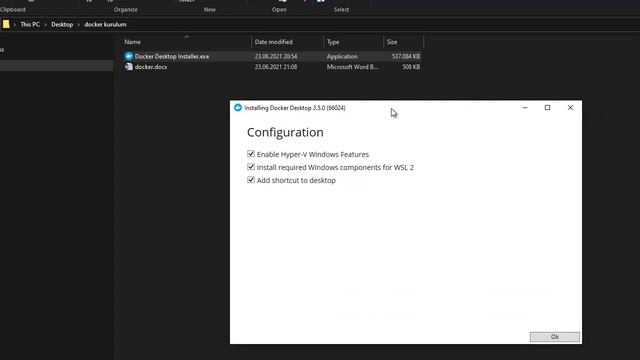Minimize the Docker Desktop installer window
The image size is (640, 360).
tap(525, 107)
